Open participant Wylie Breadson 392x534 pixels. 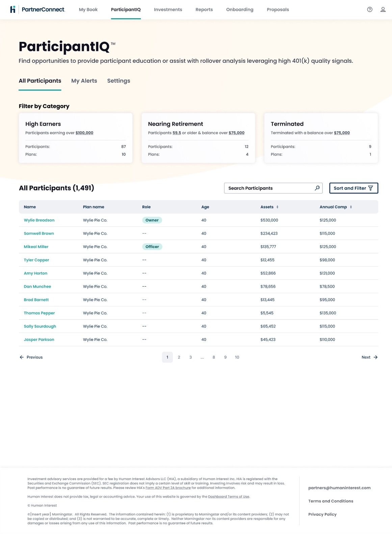point(39,220)
